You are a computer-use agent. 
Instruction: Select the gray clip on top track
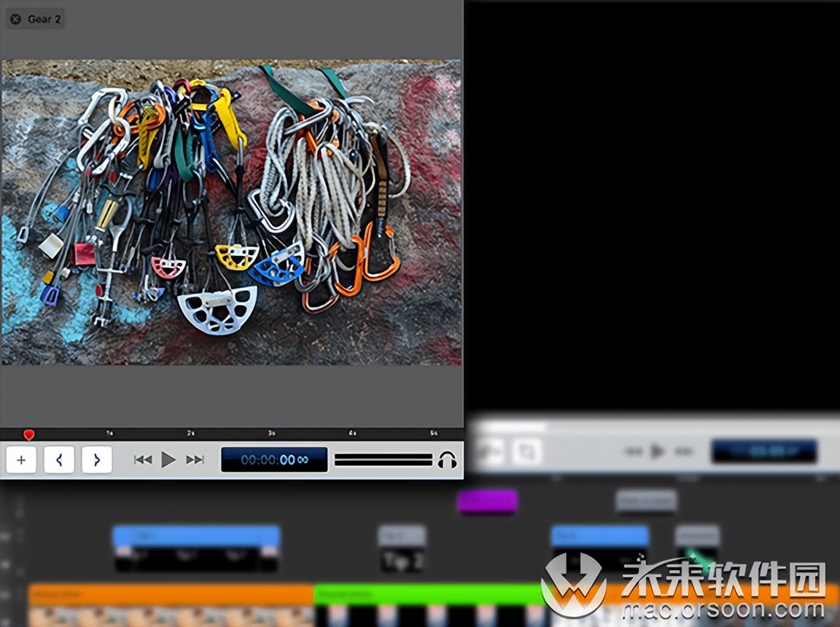pyautogui.click(x=646, y=501)
